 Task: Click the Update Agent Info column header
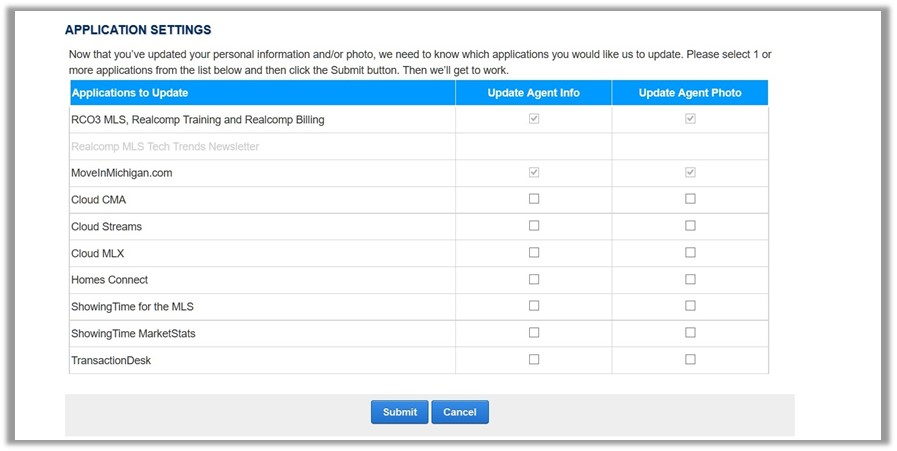click(x=533, y=93)
